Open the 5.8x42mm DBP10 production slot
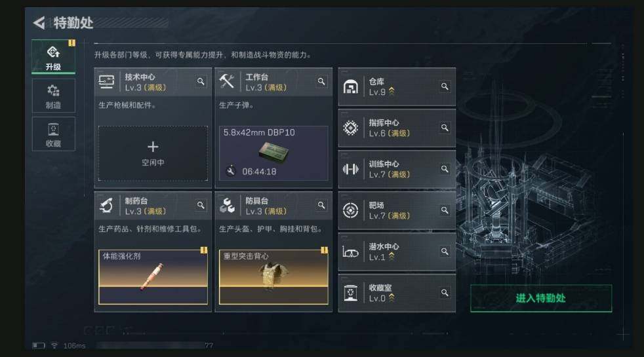644x357 pixels. click(x=273, y=153)
